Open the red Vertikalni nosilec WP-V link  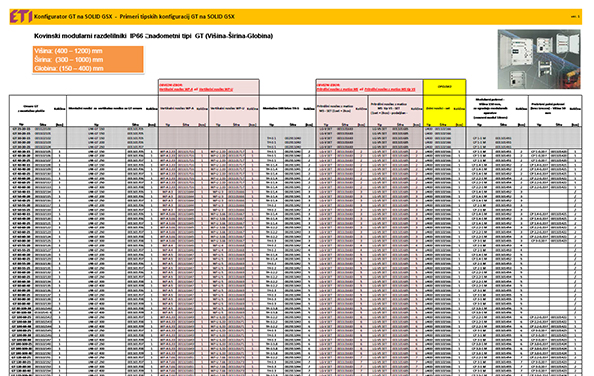(x=216, y=90)
